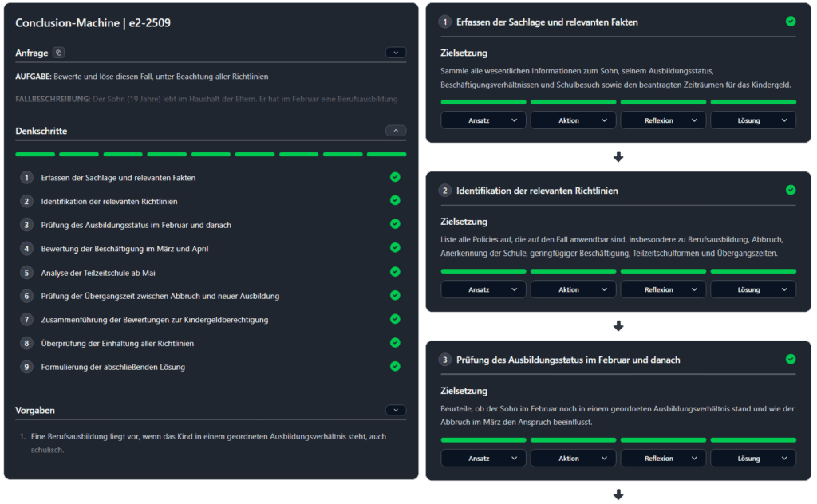Click green checkmark next to step 1 in list
The height and width of the screenshot is (504, 817).
coord(395,177)
